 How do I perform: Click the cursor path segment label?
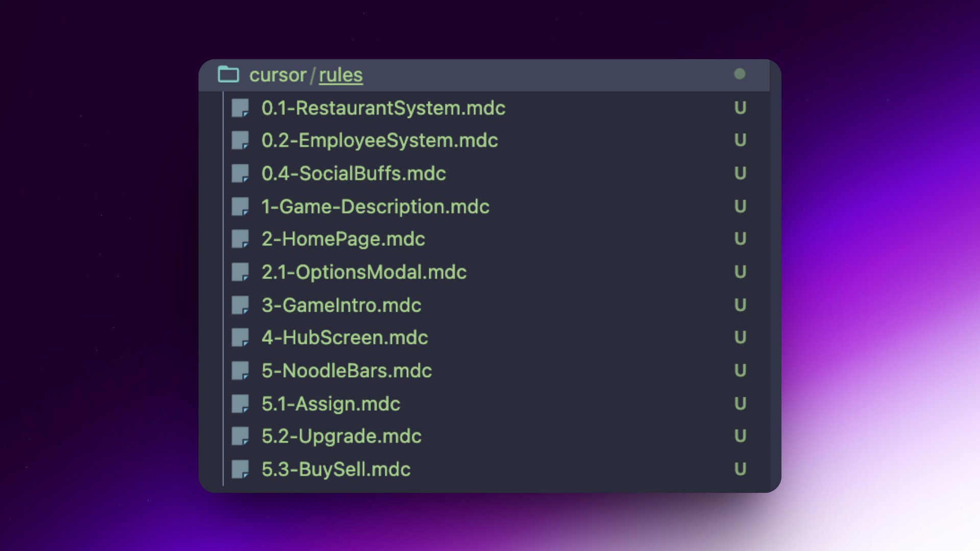[x=278, y=75]
